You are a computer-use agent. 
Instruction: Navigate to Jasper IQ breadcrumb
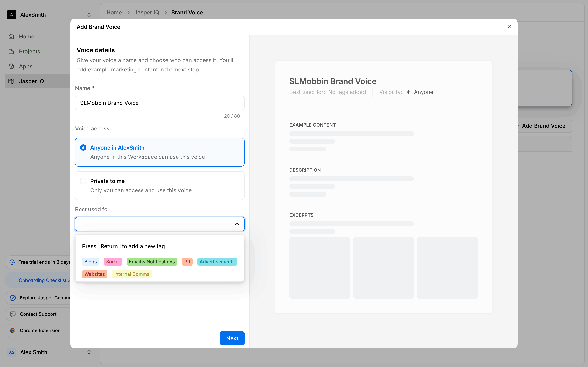147,12
